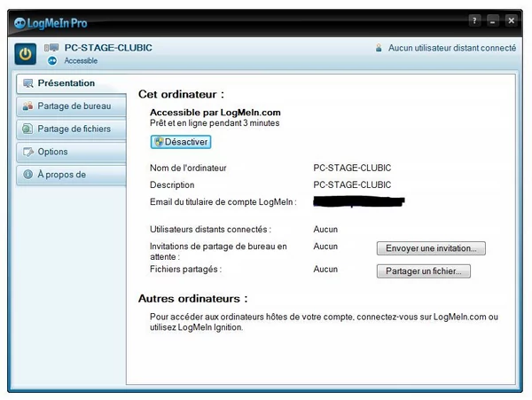Click the shield icon on Désactiver
The height and width of the screenshot is (400, 532).
coord(159,142)
